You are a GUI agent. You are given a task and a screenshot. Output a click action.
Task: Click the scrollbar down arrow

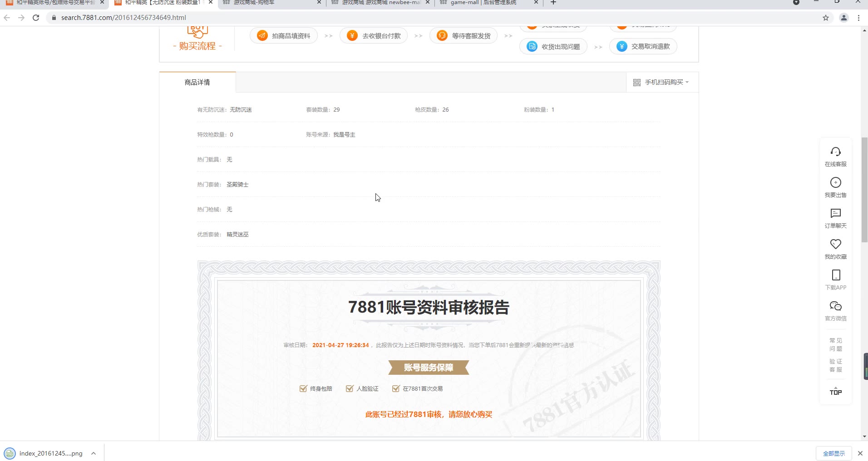click(864, 436)
